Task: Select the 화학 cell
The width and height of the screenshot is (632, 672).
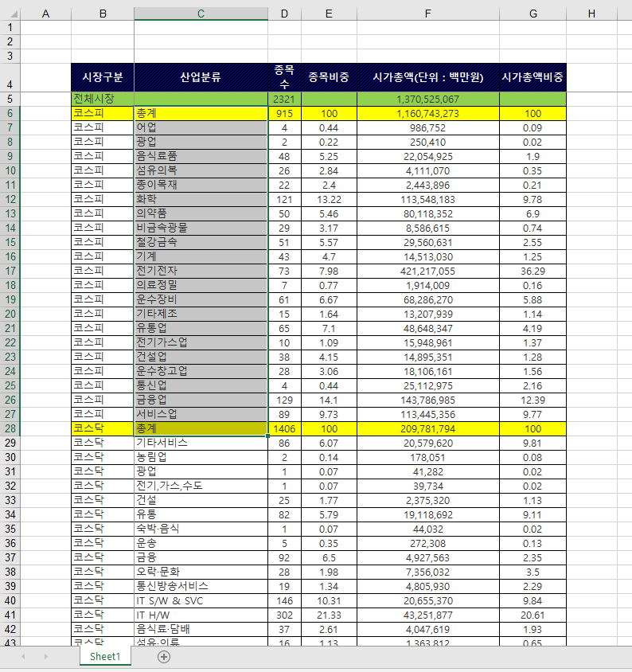Action: coord(201,199)
